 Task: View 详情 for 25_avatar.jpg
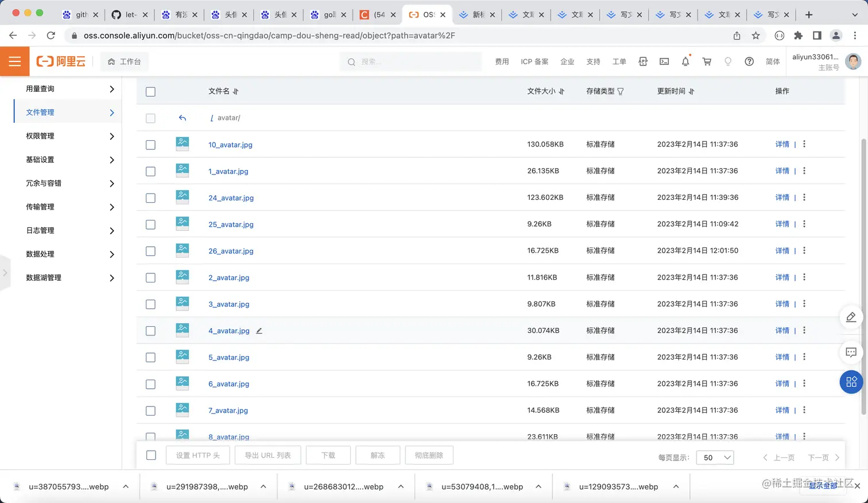(782, 224)
